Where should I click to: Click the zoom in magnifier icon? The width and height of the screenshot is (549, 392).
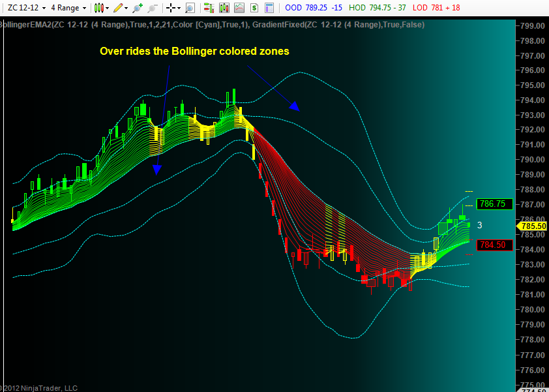138,8
